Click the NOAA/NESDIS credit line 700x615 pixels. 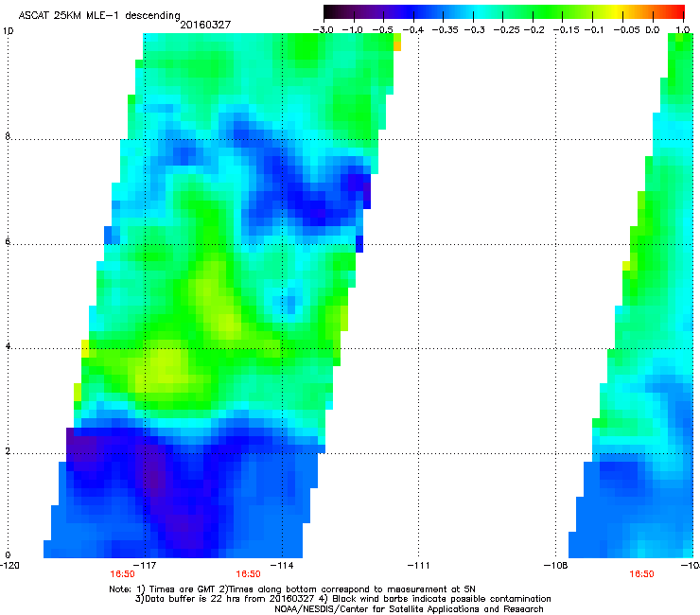point(409,609)
